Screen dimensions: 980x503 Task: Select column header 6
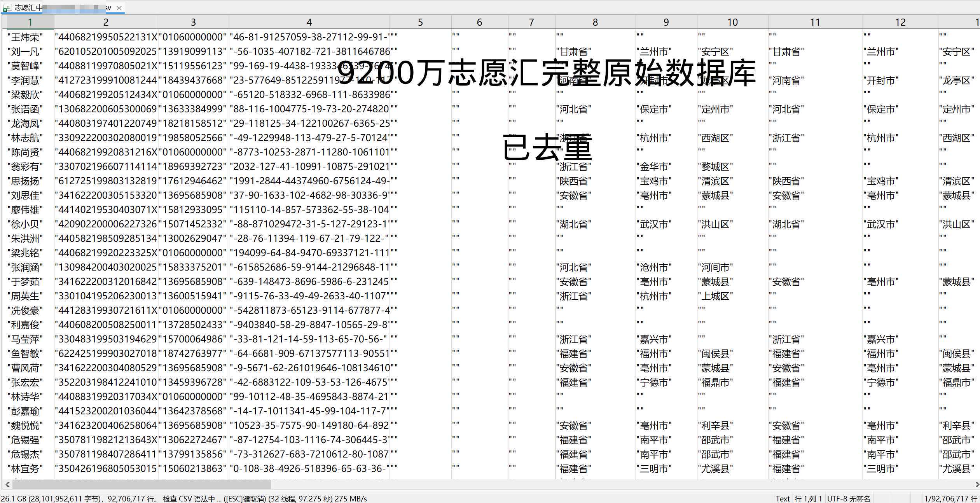pyautogui.click(x=479, y=22)
